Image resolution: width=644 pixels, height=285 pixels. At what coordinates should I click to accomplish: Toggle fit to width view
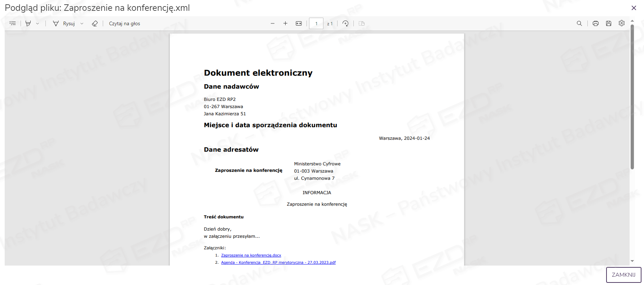pos(299,23)
